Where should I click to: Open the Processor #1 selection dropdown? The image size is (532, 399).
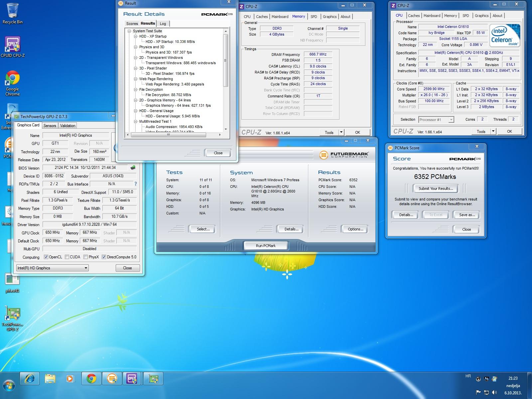[x=436, y=120]
